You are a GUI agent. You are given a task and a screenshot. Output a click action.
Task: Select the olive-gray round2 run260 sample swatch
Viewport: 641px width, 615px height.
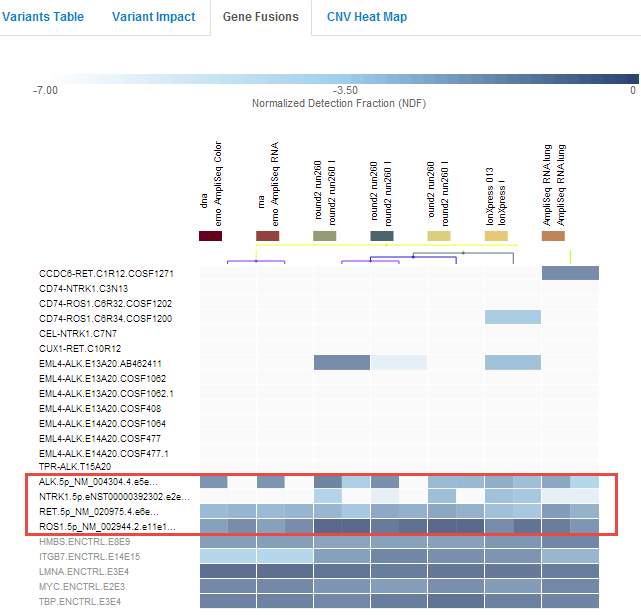324,236
